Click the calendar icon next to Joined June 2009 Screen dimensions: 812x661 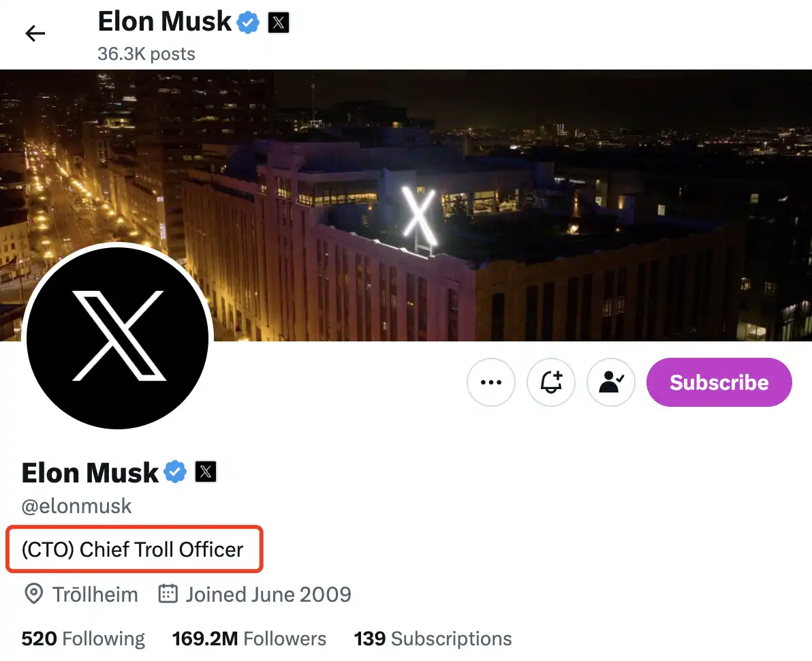[168, 594]
